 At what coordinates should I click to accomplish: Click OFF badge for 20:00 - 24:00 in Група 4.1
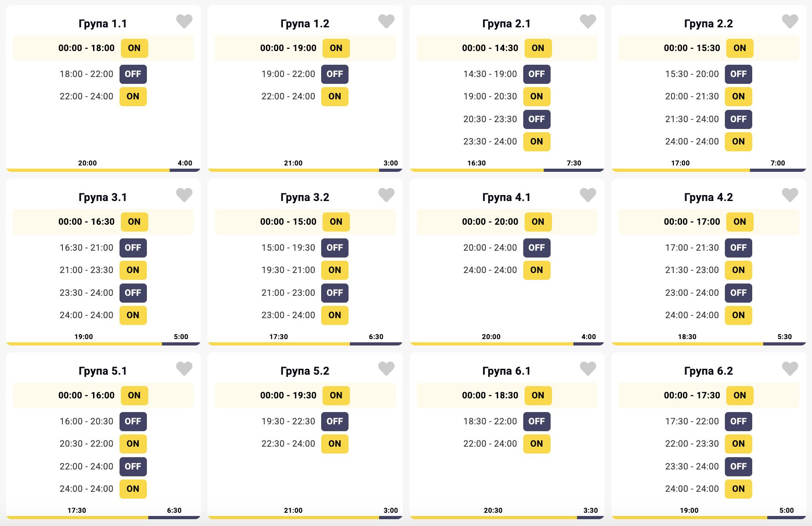point(536,248)
